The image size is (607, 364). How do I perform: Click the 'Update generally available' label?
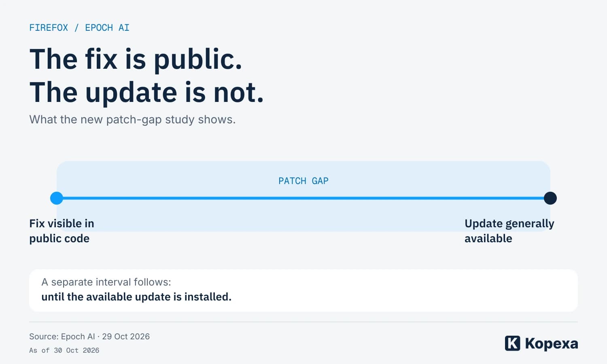click(x=509, y=231)
